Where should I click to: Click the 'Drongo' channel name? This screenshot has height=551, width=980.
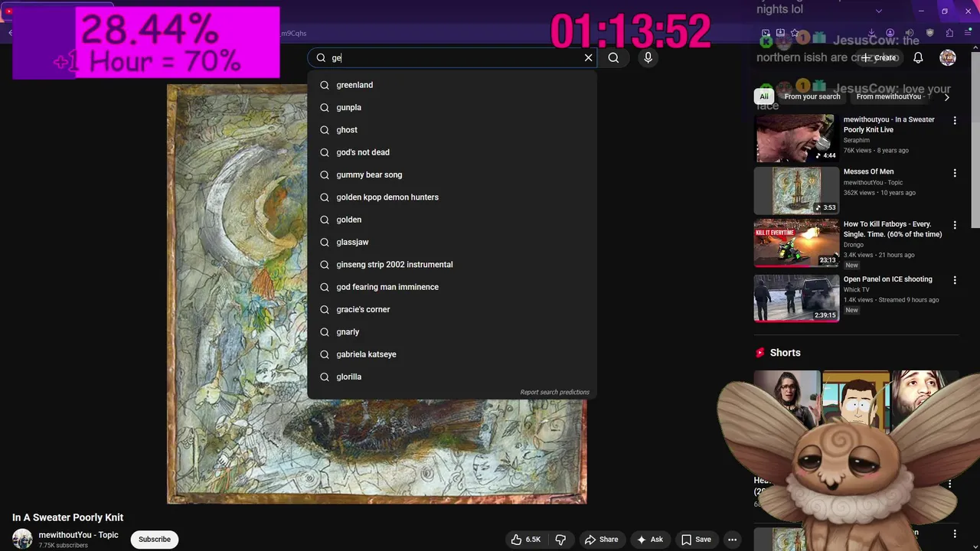(x=853, y=245)
